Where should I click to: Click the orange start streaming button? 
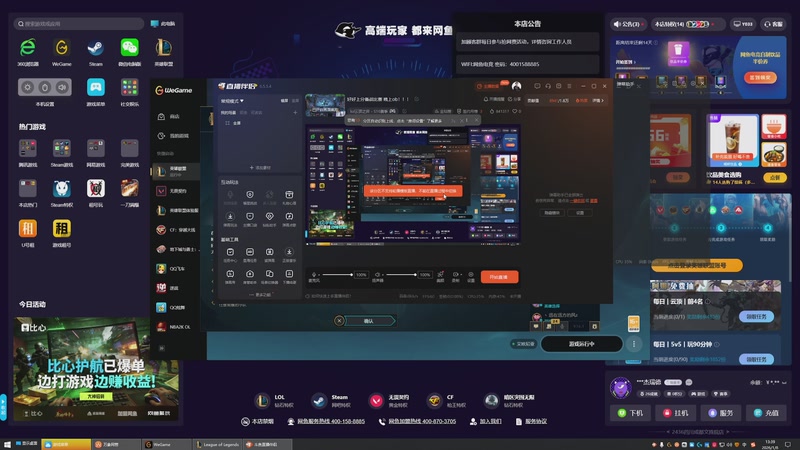pos(499,277)
